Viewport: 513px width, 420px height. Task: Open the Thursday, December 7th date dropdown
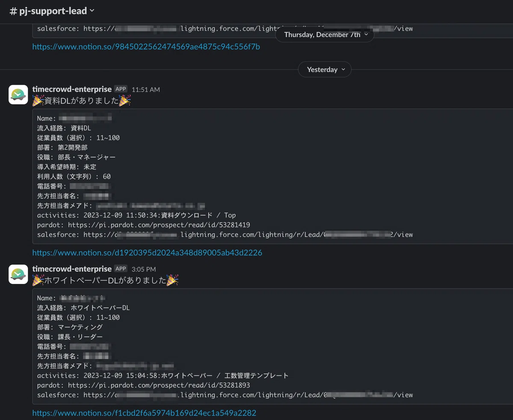point(324,35)
